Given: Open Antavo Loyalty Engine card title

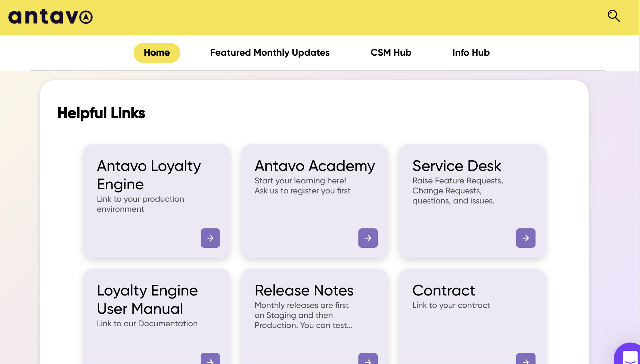Looking at the screenshot, I should (x=149, y=175).
